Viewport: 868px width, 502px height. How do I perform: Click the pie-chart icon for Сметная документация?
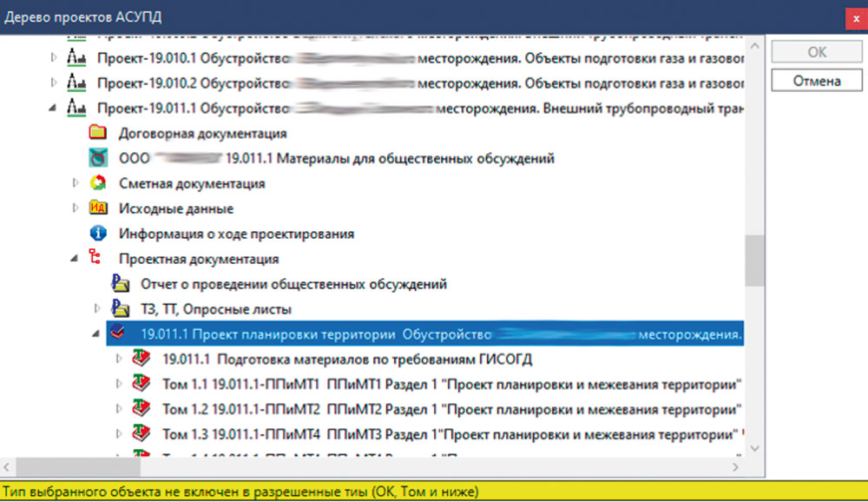tap(100, 183)
